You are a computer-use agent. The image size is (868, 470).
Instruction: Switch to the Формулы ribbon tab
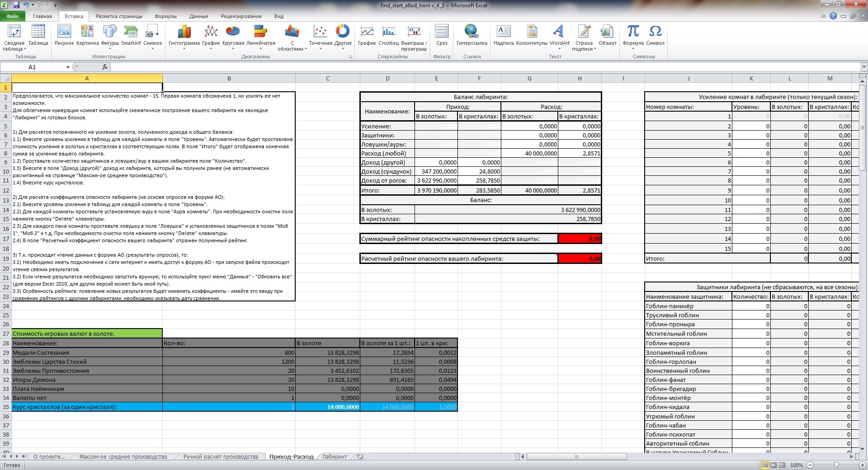click(x=165, y=16)
